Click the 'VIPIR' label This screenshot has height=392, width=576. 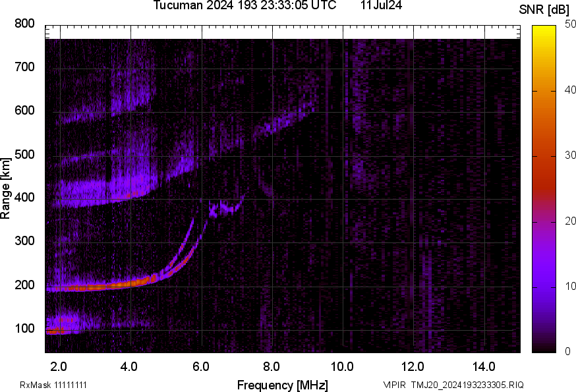click(x=395, y=385)
